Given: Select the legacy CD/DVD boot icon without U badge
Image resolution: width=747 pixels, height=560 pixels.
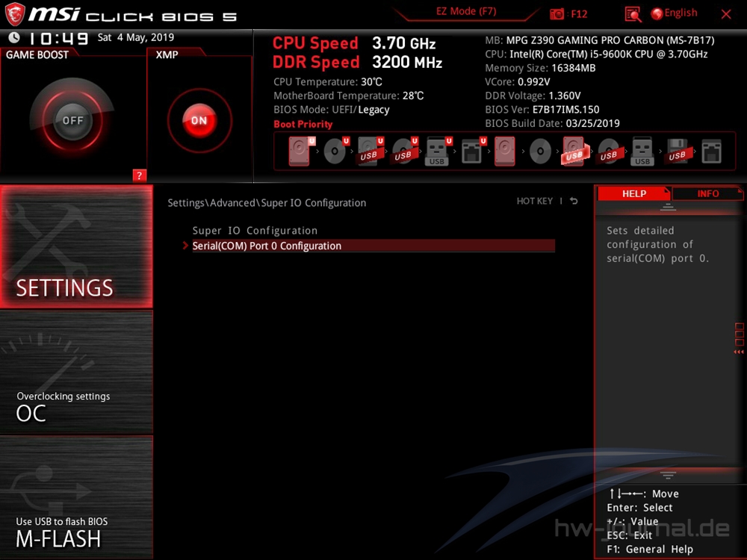Looking at the screenshot, I should click(x=540, y=152).
